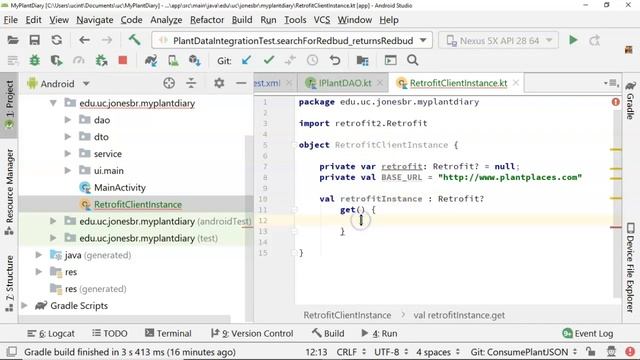Open the TODO tool window
640x360 pixels.
[110, 333]
